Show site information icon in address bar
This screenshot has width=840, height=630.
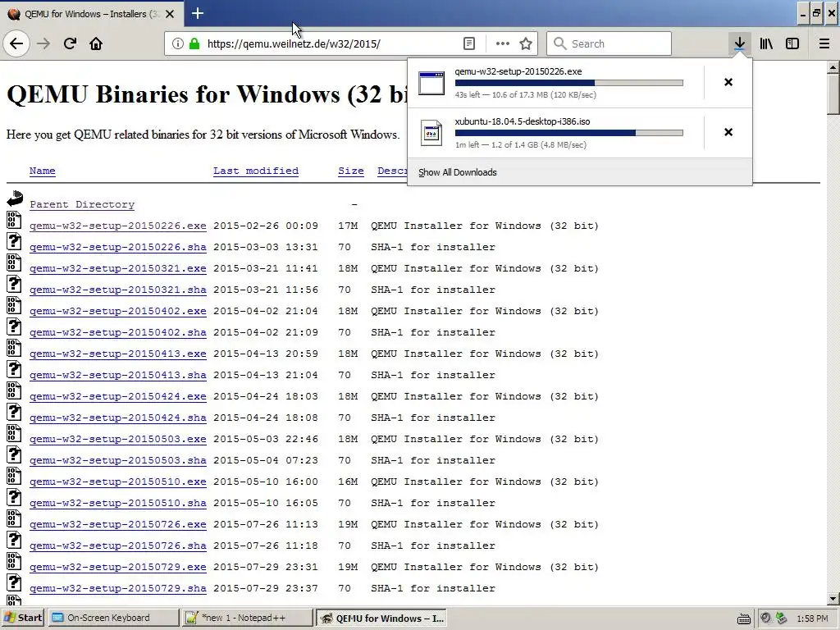177,43
